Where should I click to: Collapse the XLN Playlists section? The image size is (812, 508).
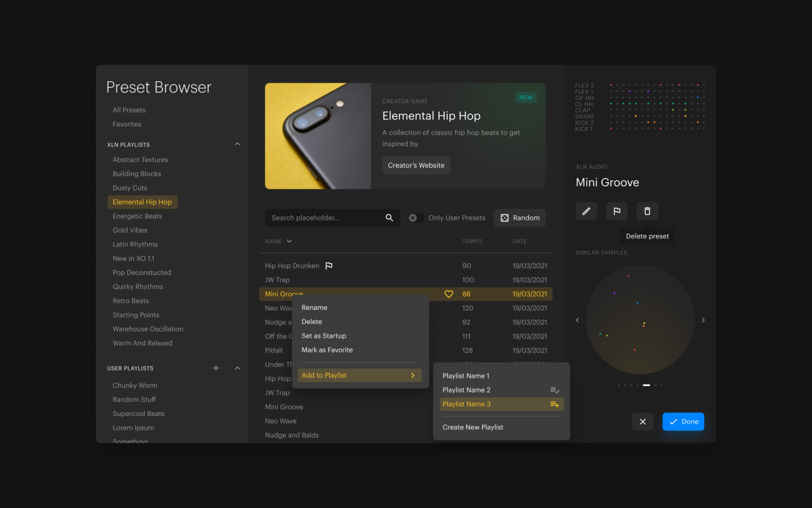[x=237, y=144]
